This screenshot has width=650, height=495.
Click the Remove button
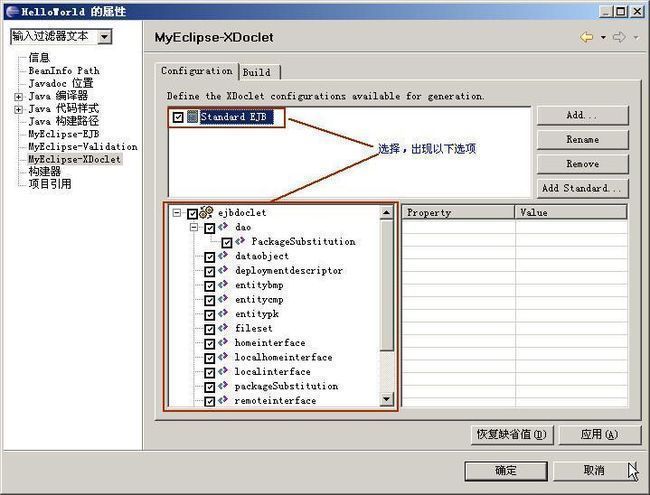coord(582,164)
